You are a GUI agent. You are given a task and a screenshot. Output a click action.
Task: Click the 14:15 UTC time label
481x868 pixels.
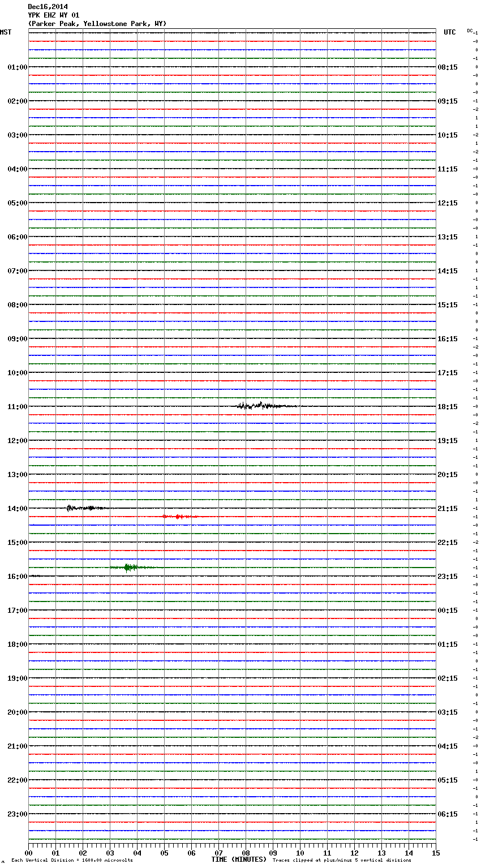[448, 271]
